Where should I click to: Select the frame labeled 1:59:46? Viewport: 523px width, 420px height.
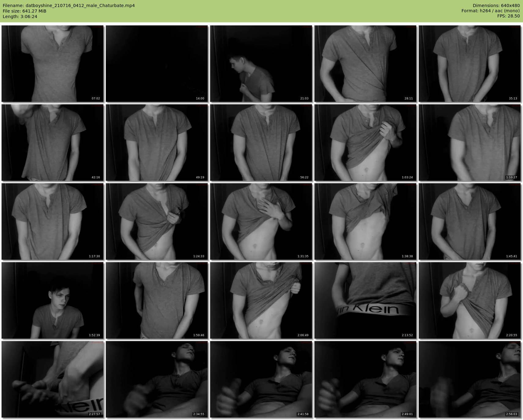pos(157,300)
